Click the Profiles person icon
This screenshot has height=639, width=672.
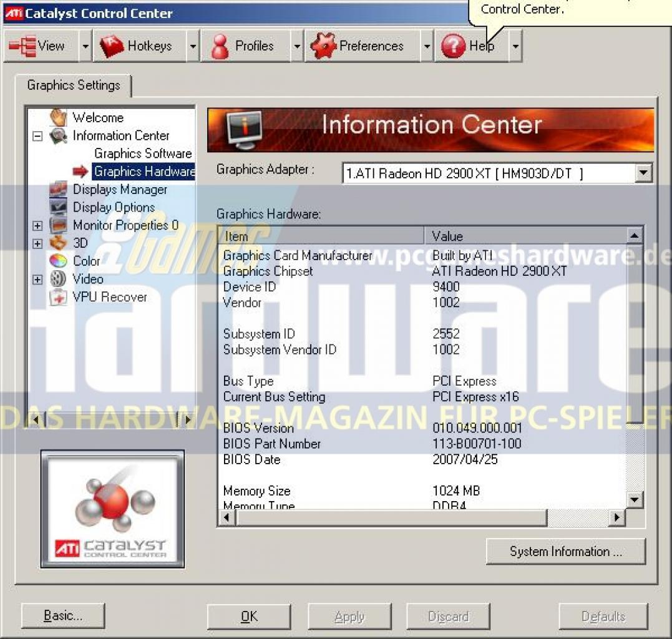coord(220,46)
